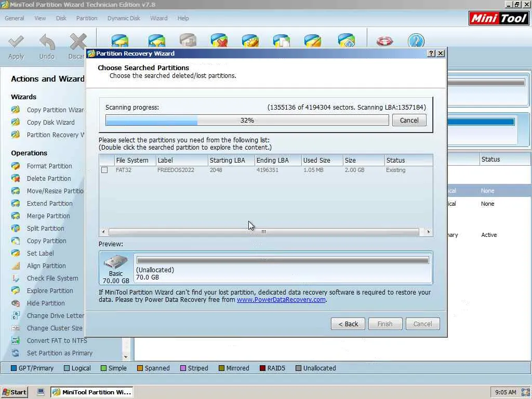The width and height of the screenshot is (532, 399).
Task: Open the Disk menu
Action: pos(61,18)
